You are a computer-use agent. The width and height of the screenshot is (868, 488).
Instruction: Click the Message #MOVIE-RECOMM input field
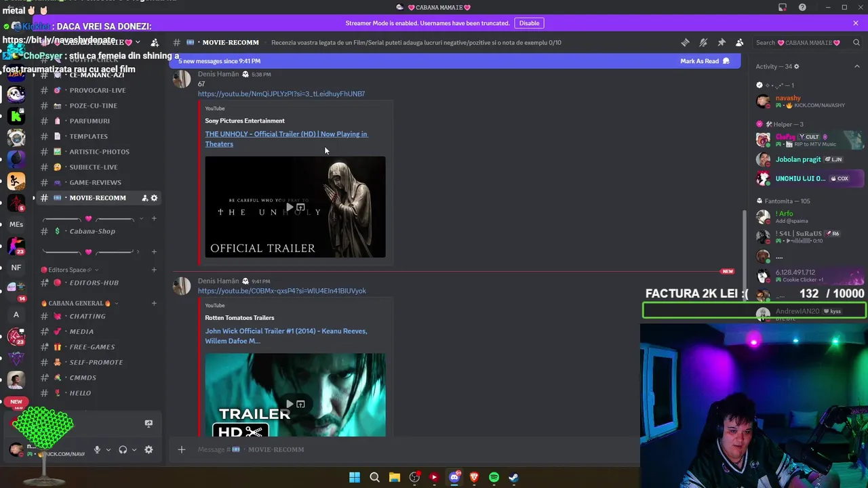click(x=407, y=449)
